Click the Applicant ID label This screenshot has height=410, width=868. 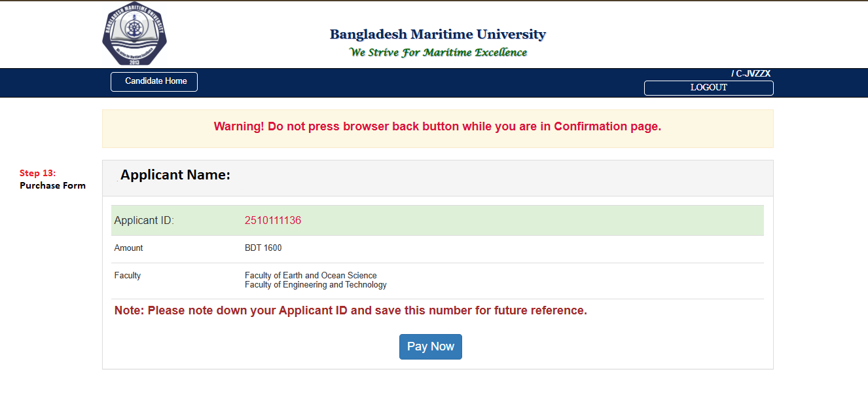144,221
